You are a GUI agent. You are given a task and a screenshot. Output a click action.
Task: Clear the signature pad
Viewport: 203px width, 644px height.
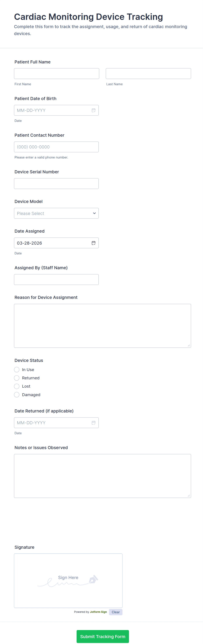(x=116, y=612)
